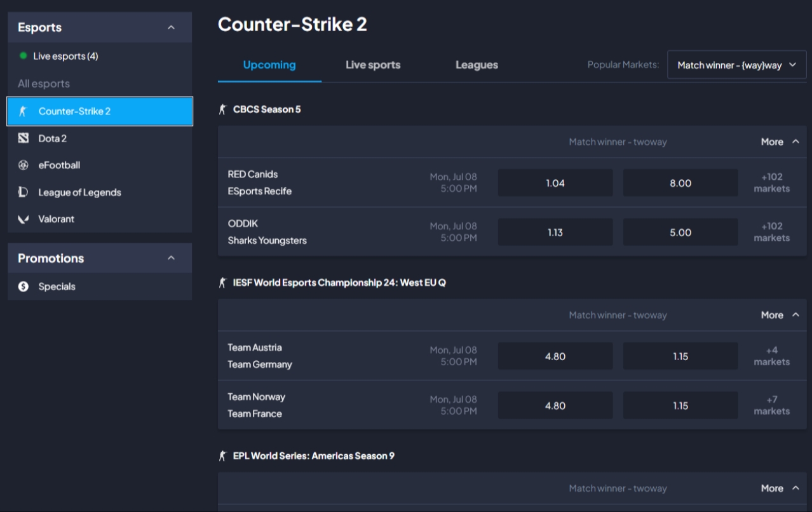Switch to the Live sports tab
Image resolution: width=812 pixels, height=512 pixels.
(x=373, y=65)
